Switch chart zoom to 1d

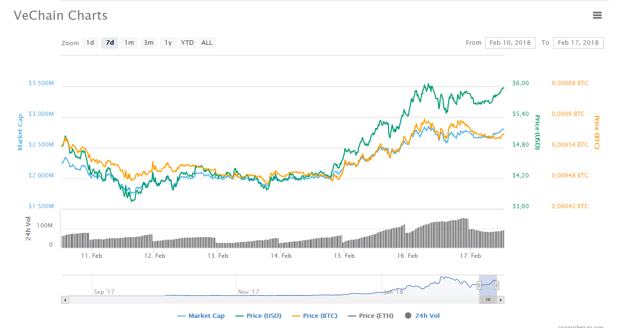[x=90, y=42]
